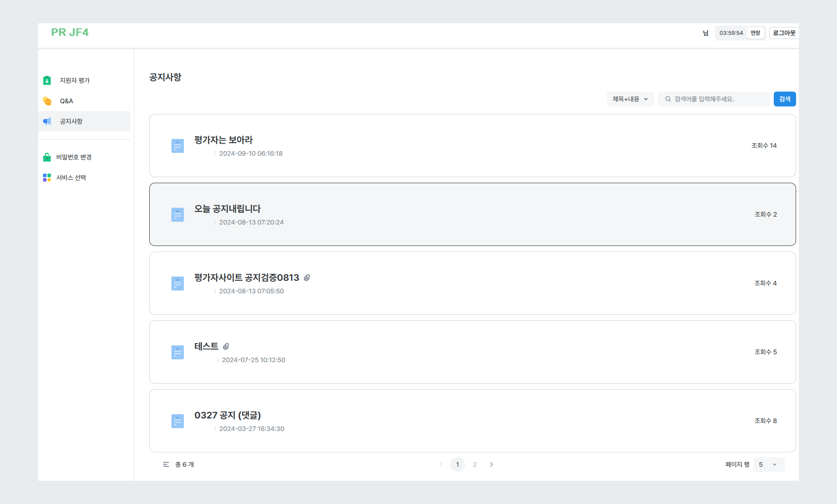Open the 테스트 notice

[472, 352]
